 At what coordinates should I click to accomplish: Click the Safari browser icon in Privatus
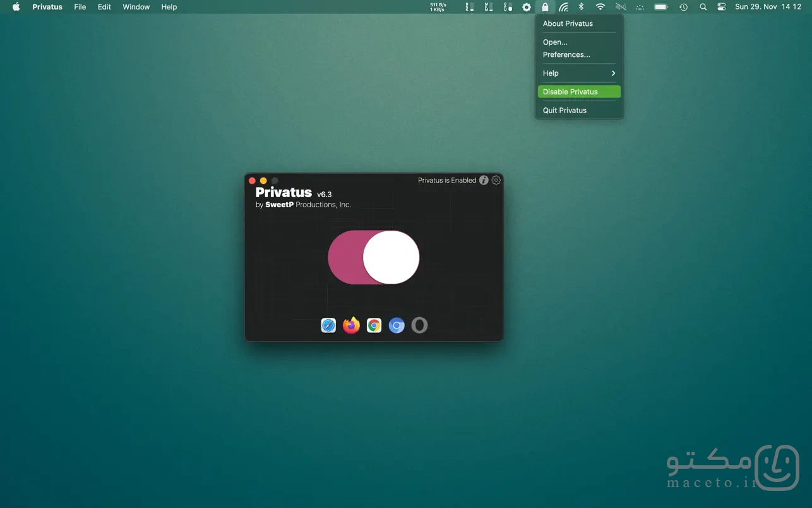coord(328,325)
